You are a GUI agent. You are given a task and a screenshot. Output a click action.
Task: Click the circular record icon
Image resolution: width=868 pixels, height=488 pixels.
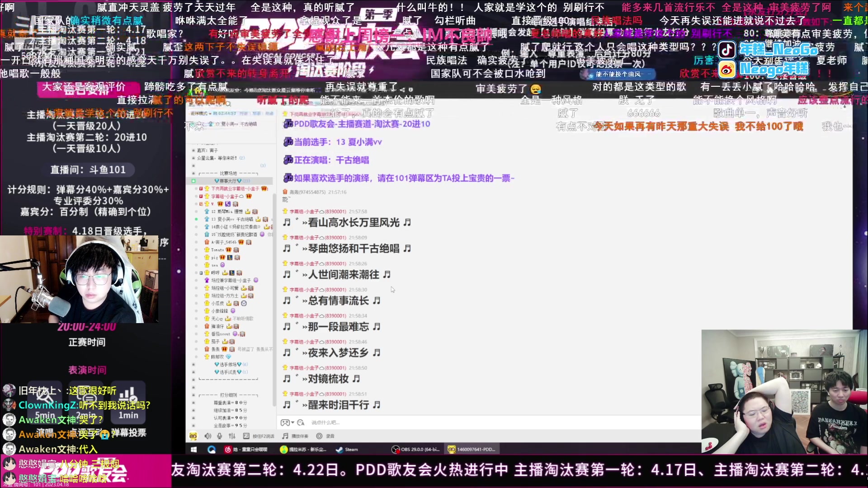click(x=319, y=436)
